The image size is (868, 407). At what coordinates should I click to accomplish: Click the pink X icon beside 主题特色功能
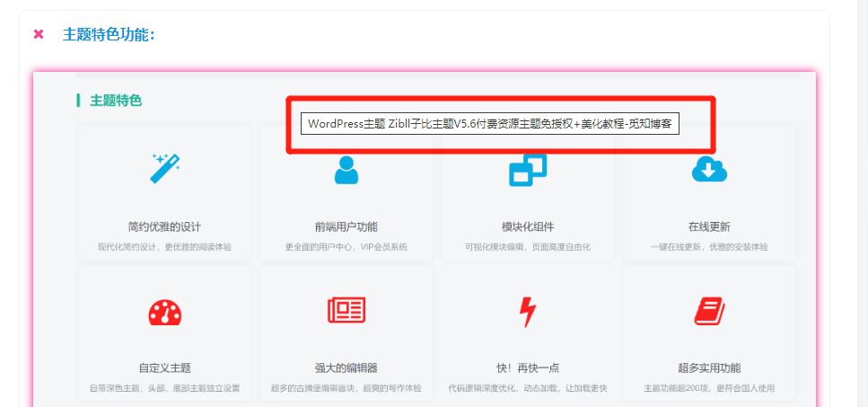[x=39, y=34]
